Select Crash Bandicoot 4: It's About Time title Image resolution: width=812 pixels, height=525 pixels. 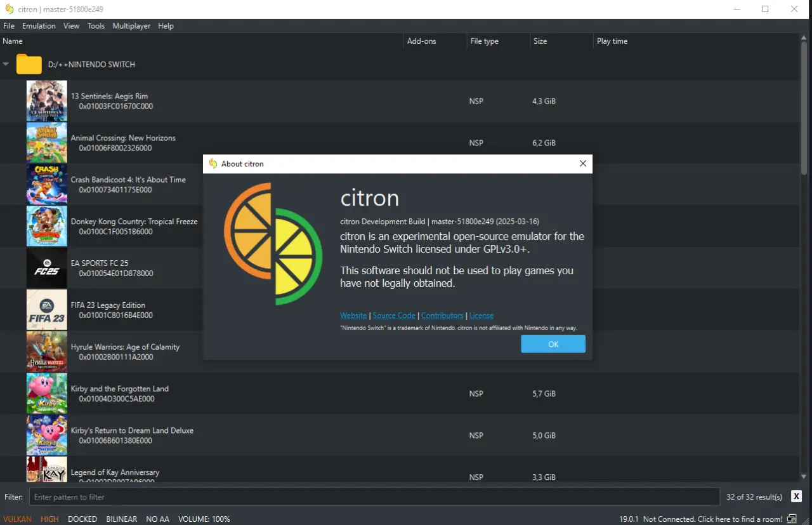[x=128, y=180]
